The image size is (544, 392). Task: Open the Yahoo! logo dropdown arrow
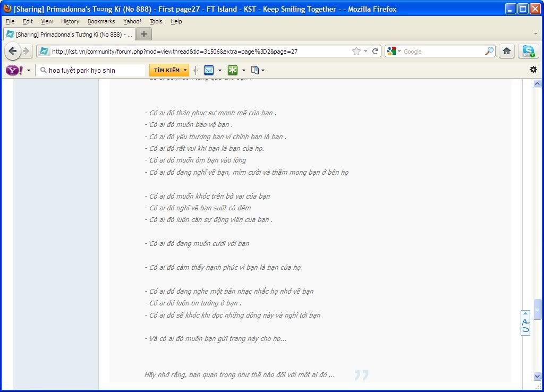pyautogui.click(x=29, y=71)
